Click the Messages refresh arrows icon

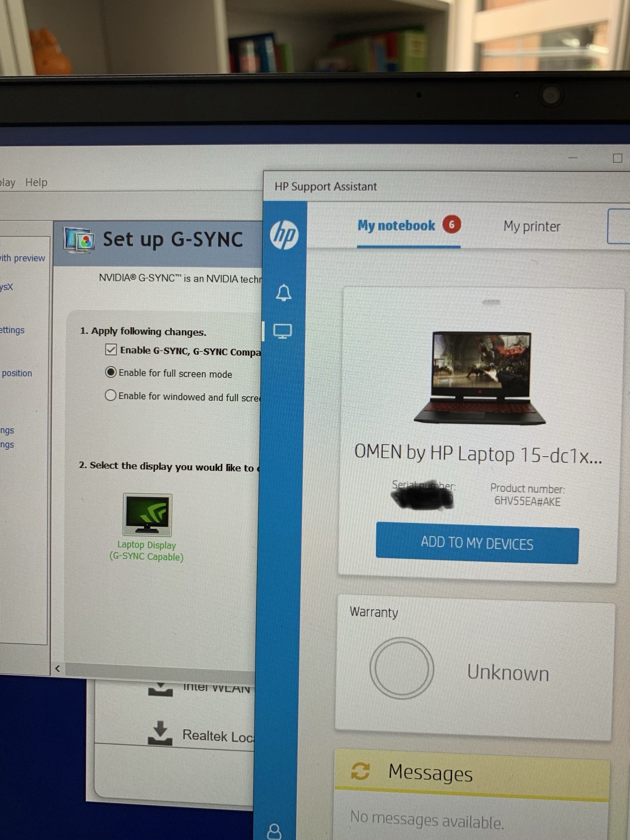coord(360,771)
